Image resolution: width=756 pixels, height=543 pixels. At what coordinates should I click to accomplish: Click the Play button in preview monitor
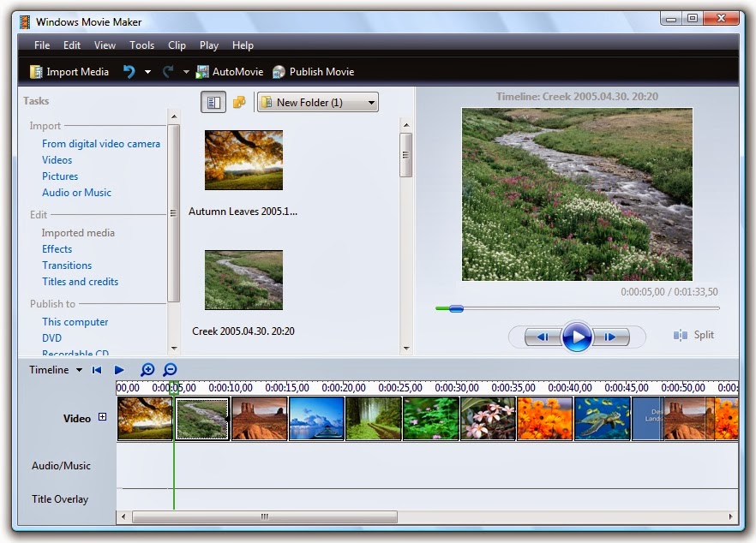click(577, 337)
